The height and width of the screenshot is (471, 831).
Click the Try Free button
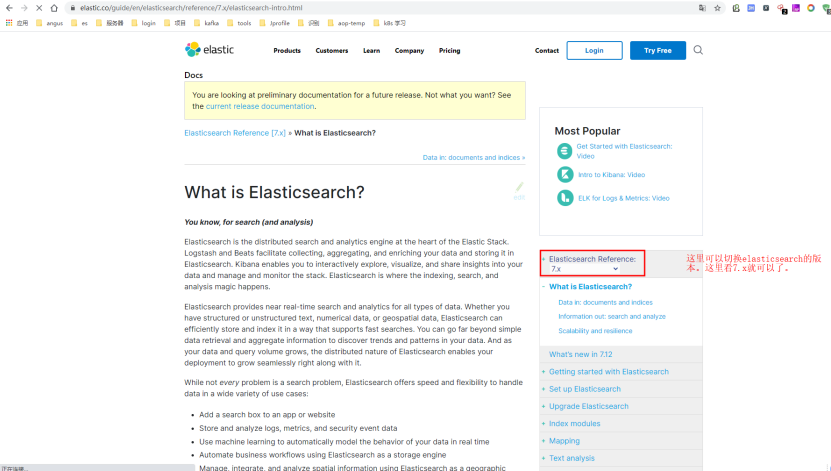click(658, 50)
